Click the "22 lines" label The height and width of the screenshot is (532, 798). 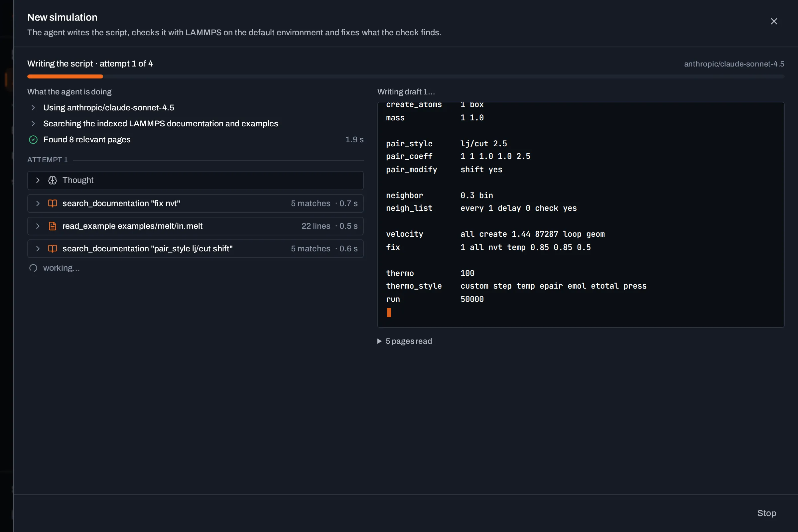tap(316, 226)
